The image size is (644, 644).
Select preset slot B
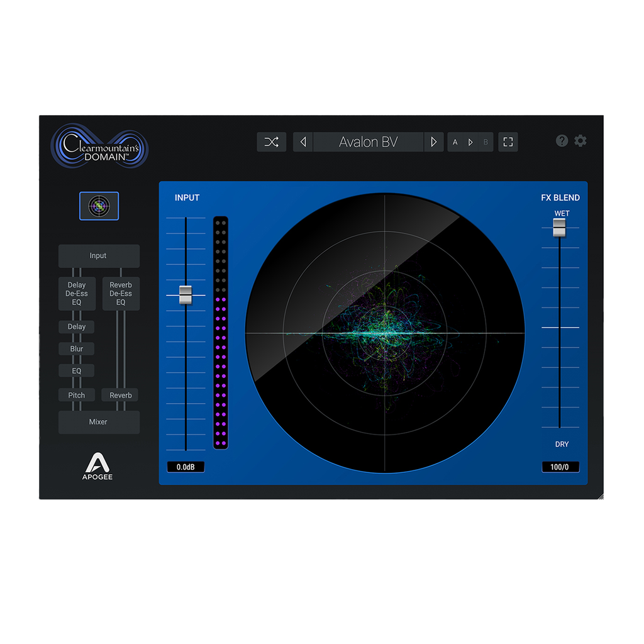486,142
